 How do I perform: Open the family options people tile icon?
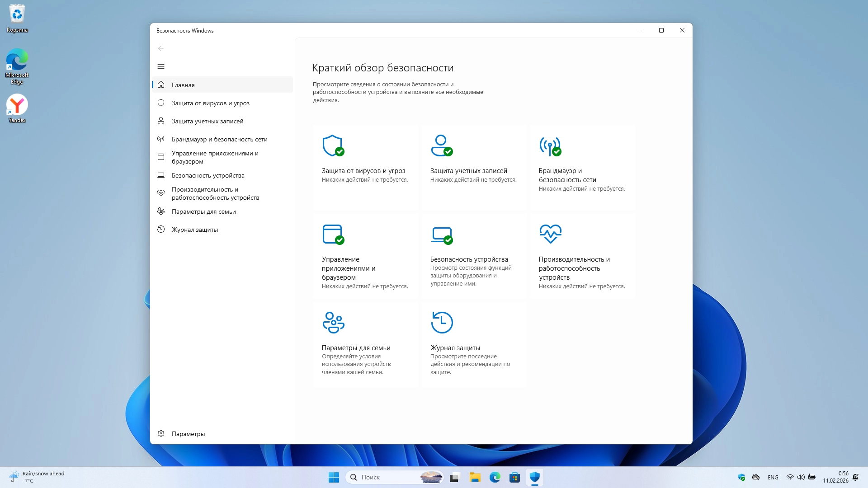click(x=333, y=323)
